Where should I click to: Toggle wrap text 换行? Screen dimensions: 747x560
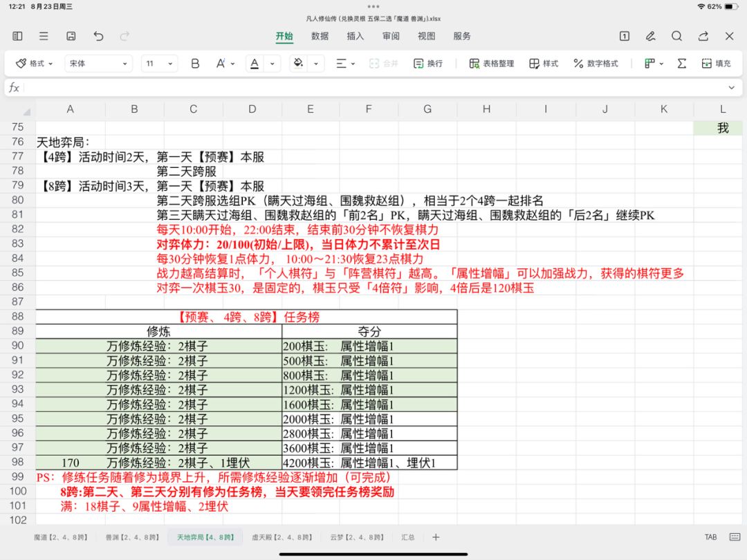pos(427,64)
